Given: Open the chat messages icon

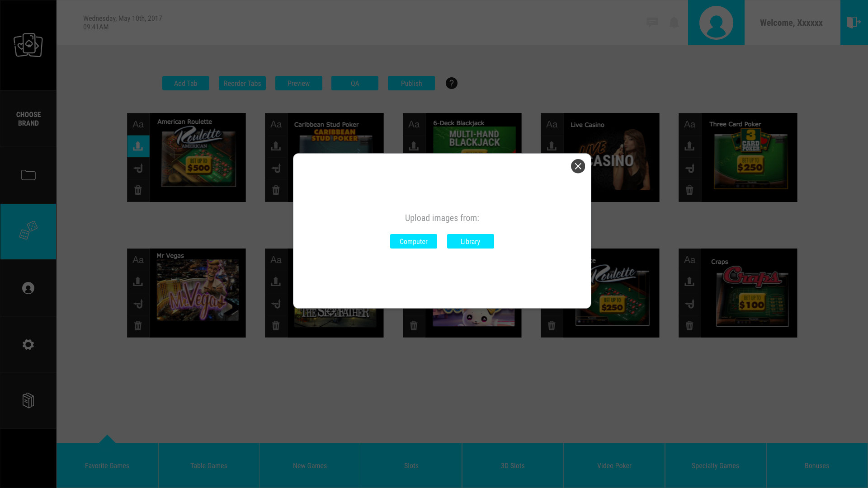Looking at the screenshot, I should click(x=652, y=22).
